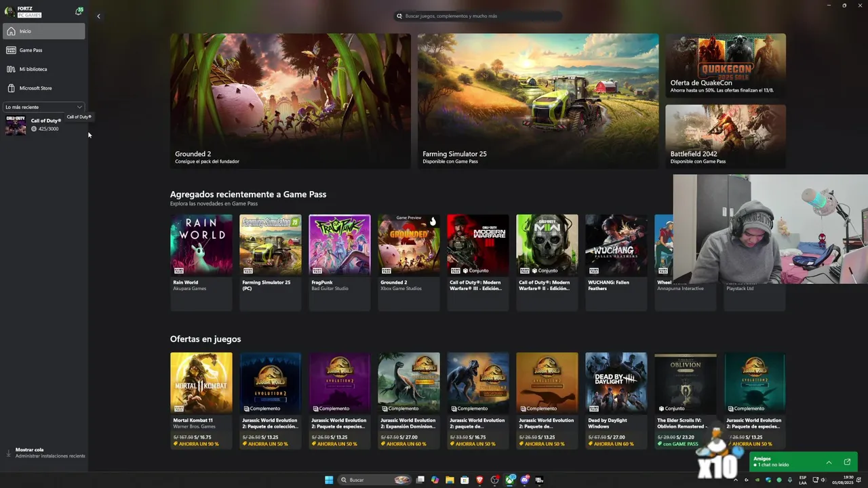Image resolution: width=868 pixels, height=488 pixels.
Task: Open The Elder Scrolls IV: Oblivion Remastered card
Action: pyautogui.click(x=686, y=401)
